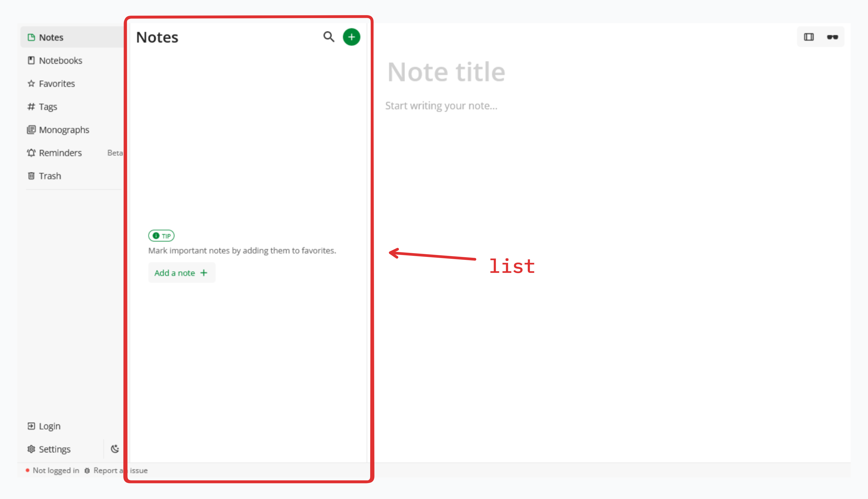Open the Notebooks section
Image resolution: width=868 pixels, height=499 pixels.
(x=60, y=60)
